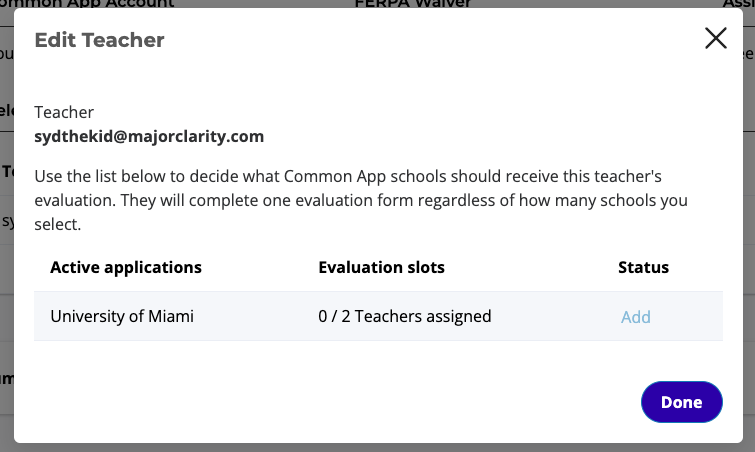Select the University of Miami row name
Image resolution: width=755 pixels, height=452 pixels.
(122, 317)
